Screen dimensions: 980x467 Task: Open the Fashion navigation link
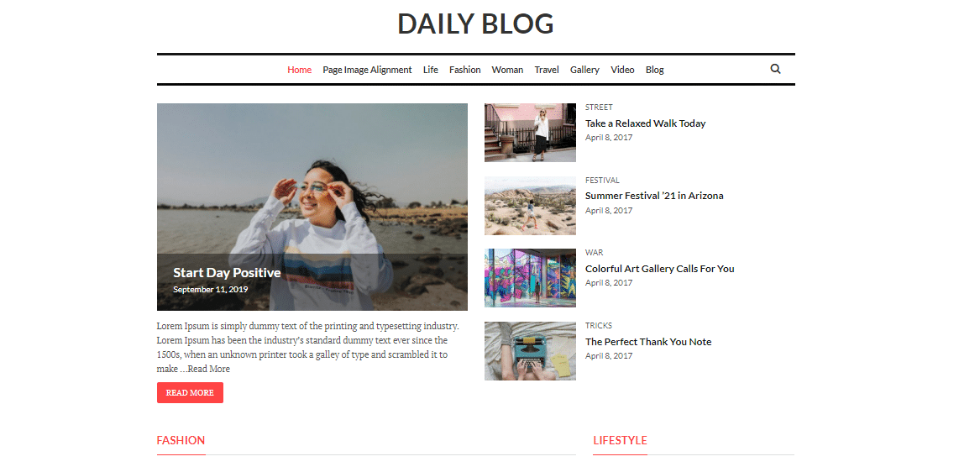coord(465,70)
